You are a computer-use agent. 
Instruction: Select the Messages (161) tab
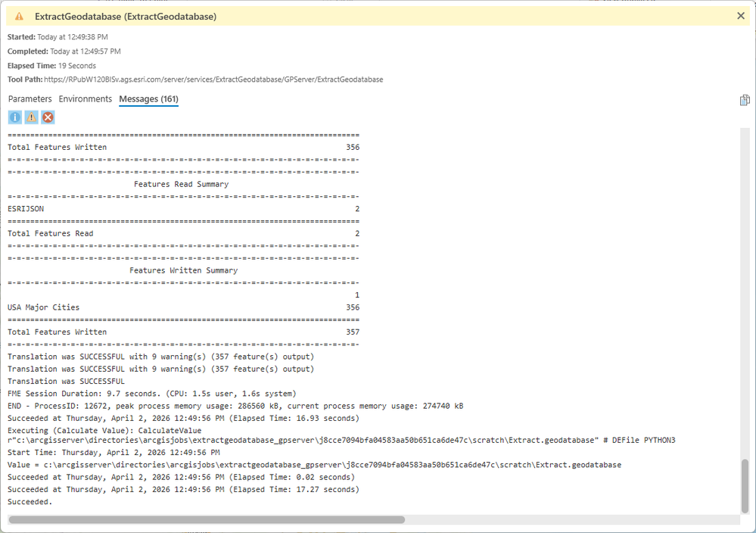148,99
